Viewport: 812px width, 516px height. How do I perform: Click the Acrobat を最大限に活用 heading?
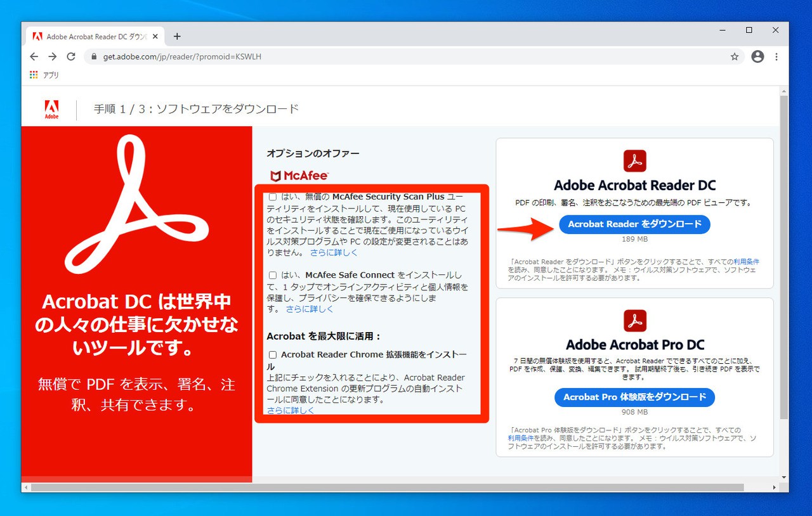324,336
